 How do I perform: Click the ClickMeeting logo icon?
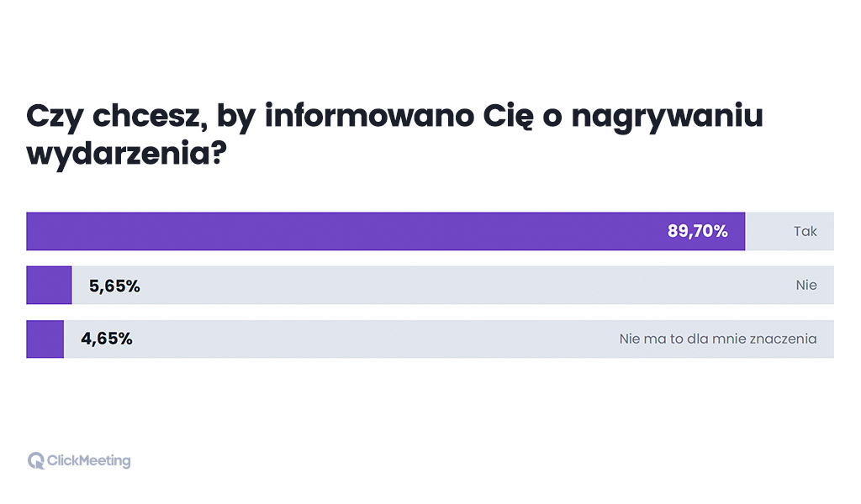click(x=35, y=460)
